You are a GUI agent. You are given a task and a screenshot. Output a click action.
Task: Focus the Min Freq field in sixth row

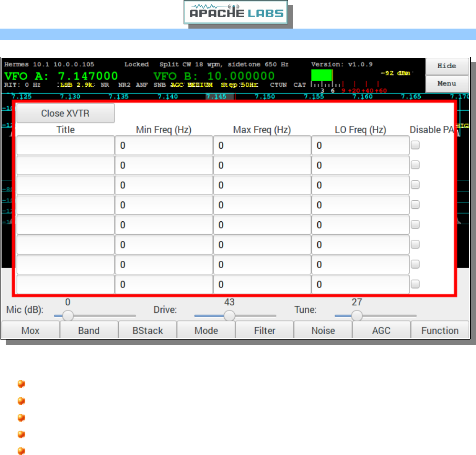pyautogui.click(x=164, y=245)
